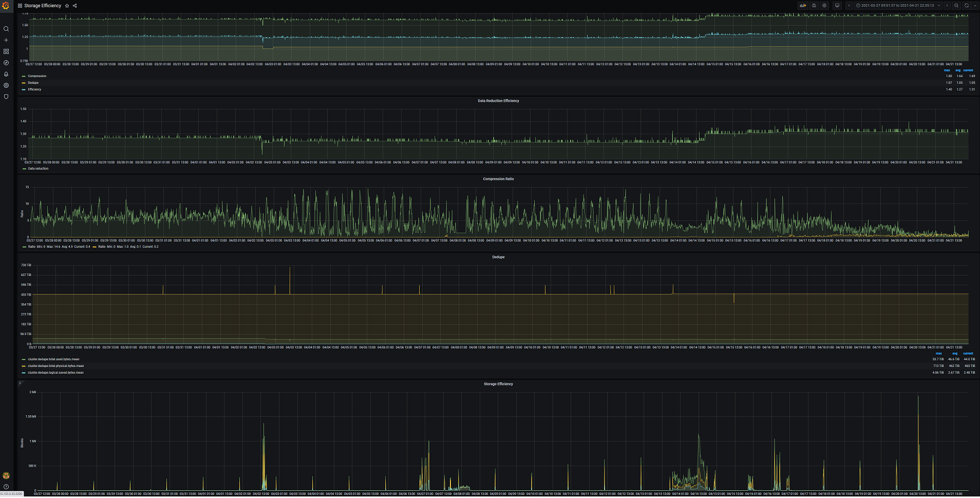Sort top legend by current column
This screenshot has height=498, width=980.
[968, 70]
